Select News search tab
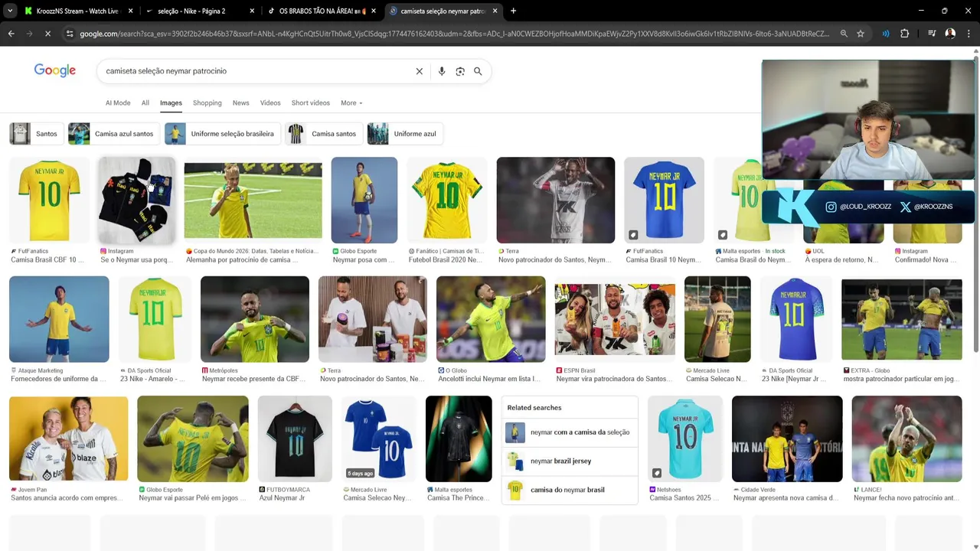This screenshot has width=980, height=551. pos(240,103)
